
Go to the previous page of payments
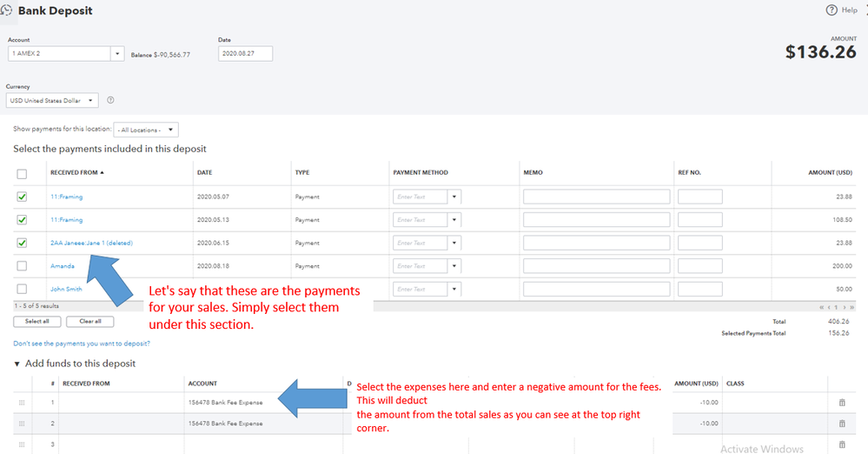coord(829,307)
